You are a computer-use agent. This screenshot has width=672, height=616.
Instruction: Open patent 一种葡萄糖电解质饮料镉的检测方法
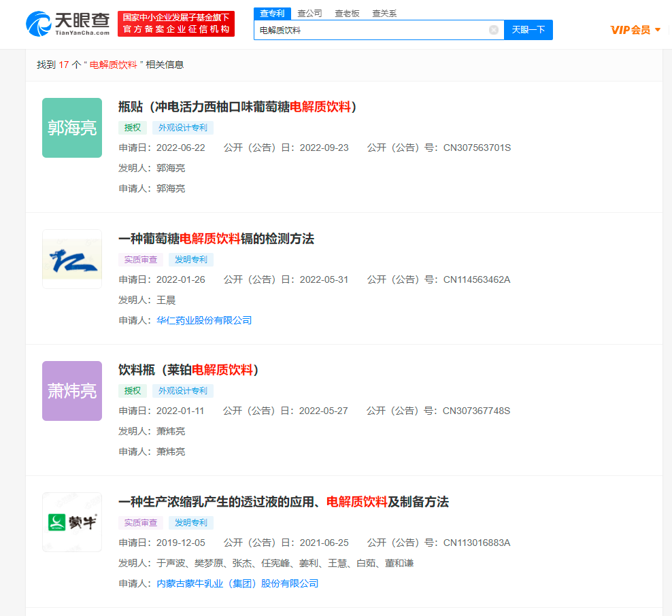216,239
